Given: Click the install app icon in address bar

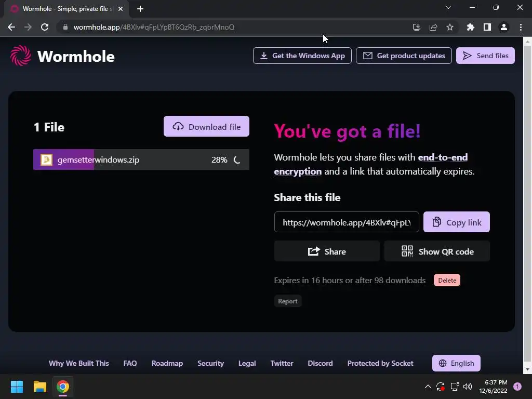Looking at the screenshot, I should [416, 27].
